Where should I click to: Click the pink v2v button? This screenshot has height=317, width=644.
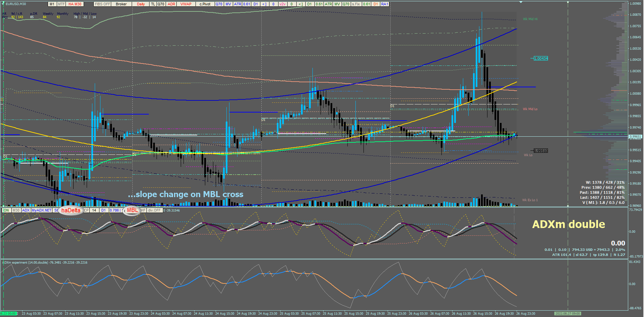coord(283,4)
